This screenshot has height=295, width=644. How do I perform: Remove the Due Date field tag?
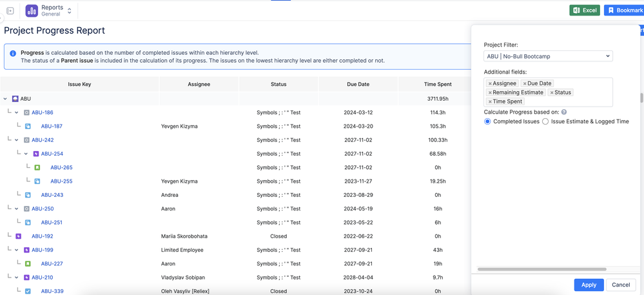point(525,84)
